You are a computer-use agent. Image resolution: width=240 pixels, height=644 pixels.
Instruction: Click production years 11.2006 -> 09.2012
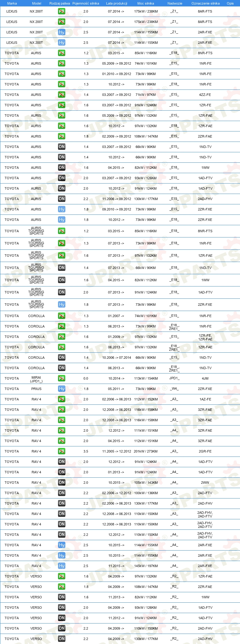point(117,199)
